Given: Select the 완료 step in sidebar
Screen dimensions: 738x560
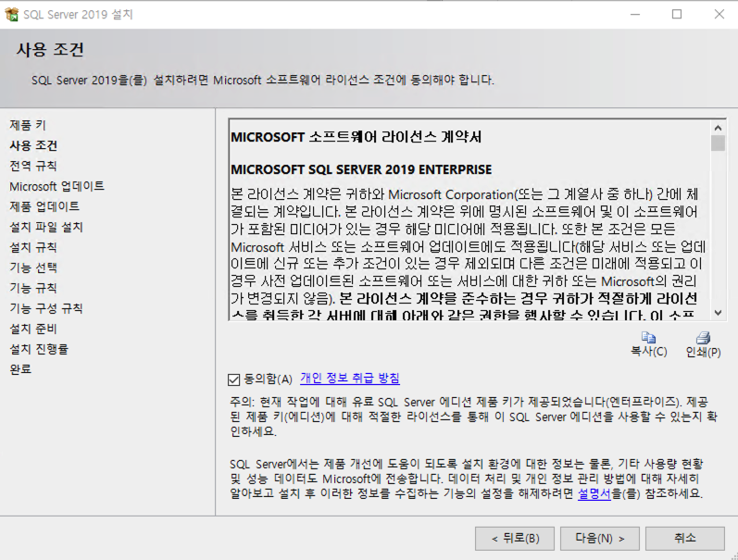Looking at the screenshot, I should click(x=20, y=369).
